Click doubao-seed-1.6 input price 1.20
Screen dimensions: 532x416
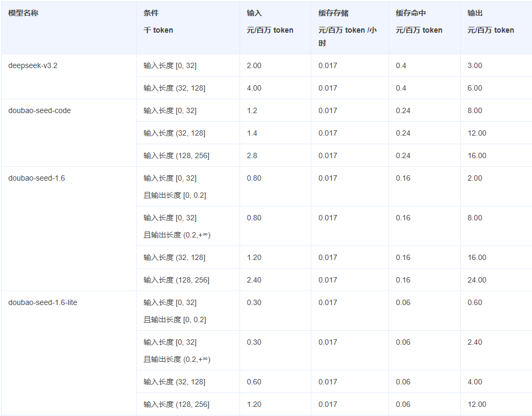pyautogui.click(x=254, y=257)
